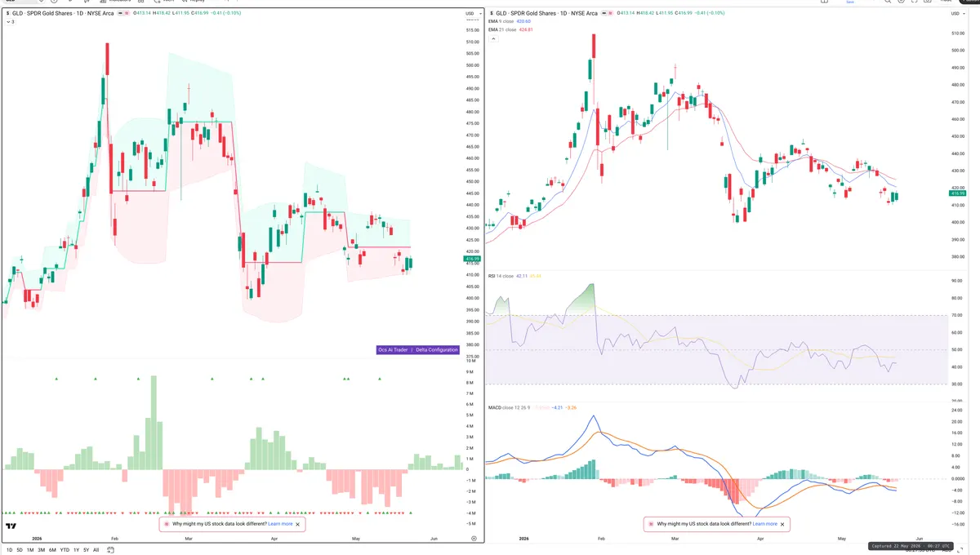The height and width of the screenshot is (555, 980).
Task: Click the RSI value 42.11
Action: 522,277
